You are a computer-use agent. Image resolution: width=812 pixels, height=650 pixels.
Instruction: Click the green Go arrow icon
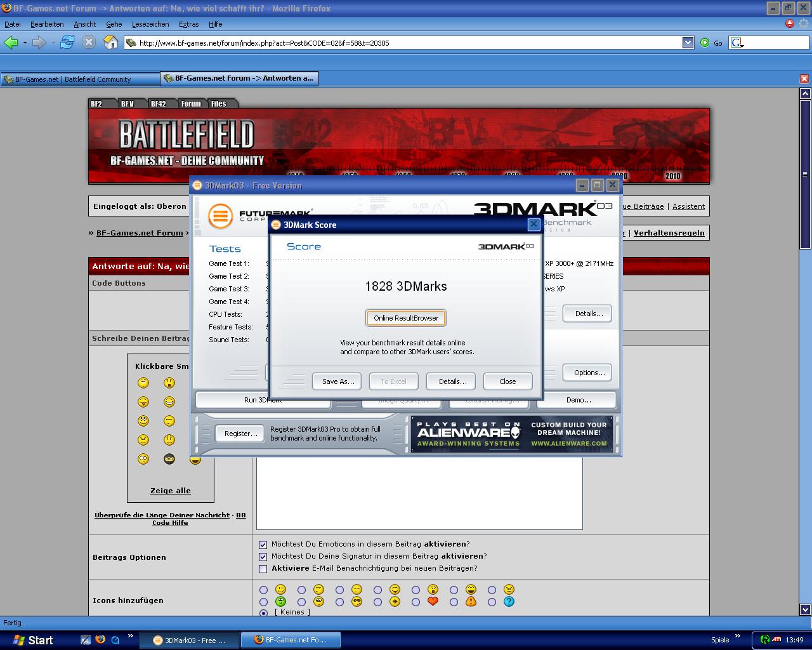coord(705,43)
